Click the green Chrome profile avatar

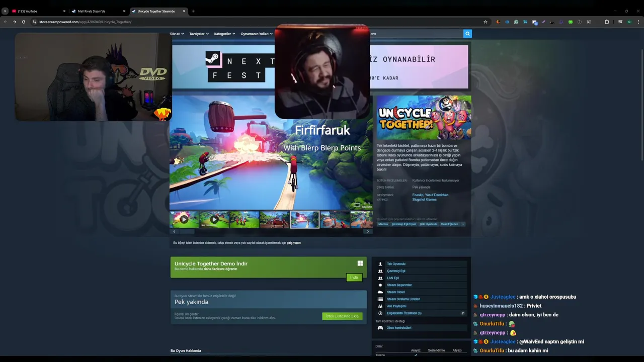click(629, 22)
